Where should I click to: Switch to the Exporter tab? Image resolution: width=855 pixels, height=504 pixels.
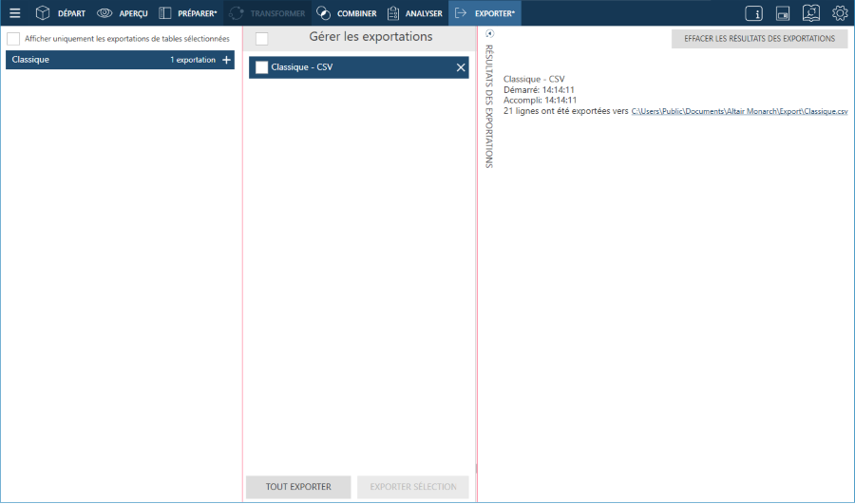484,13
